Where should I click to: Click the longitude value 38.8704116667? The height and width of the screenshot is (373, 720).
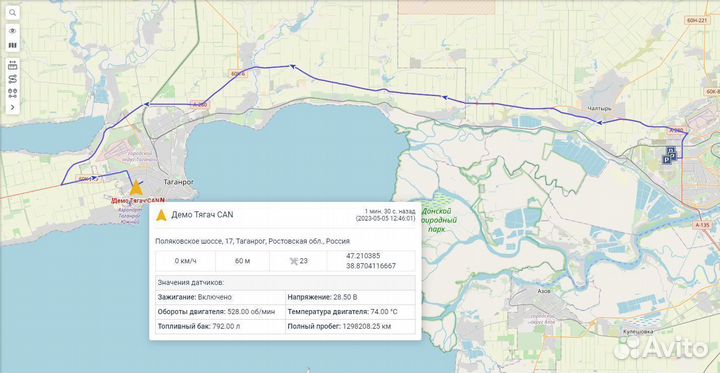click(371, 266)
